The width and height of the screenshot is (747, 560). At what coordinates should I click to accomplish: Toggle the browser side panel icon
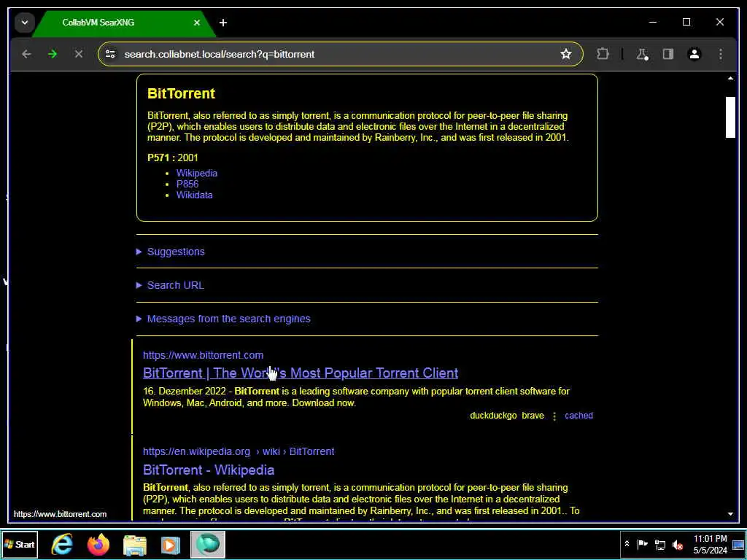[668, 54]
